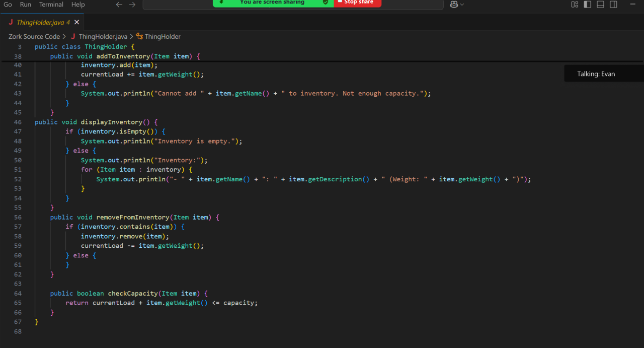Toggle the bottom panel visibility

tap(600, 5)
